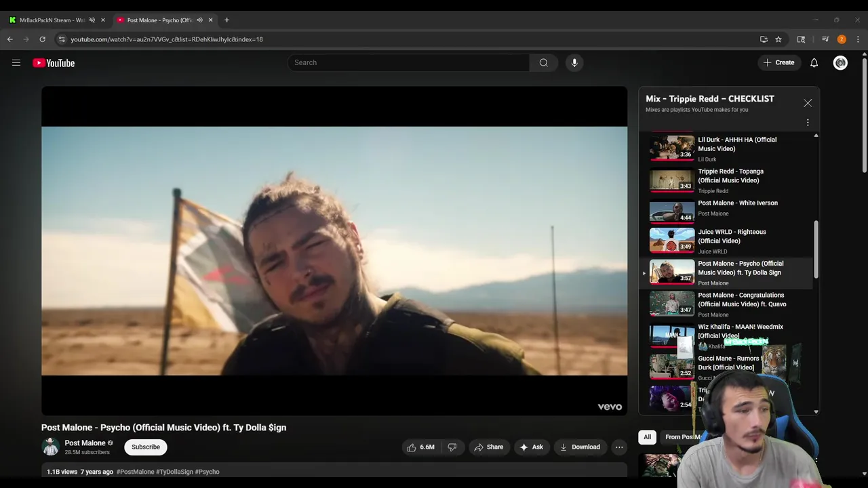Click the playlist scroll-down arrow
The image size is (868, 488).
816,411
